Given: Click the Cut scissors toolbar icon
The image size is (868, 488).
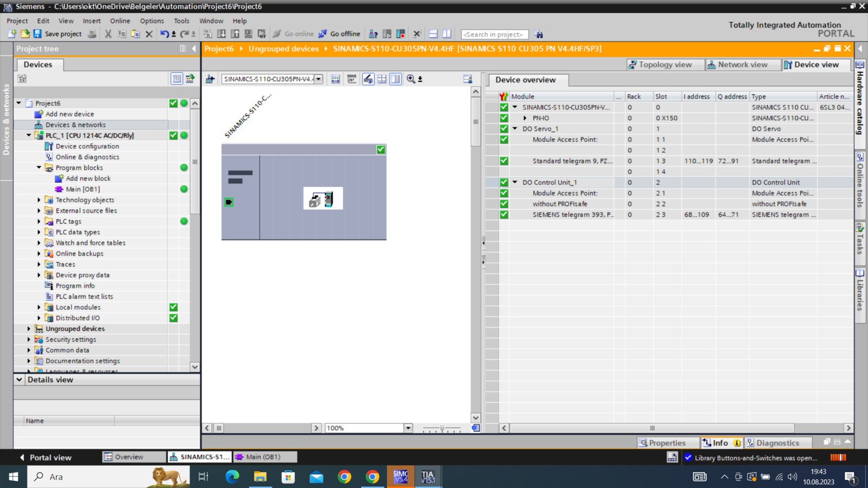Looking at the screenshot, I should 108,34.
